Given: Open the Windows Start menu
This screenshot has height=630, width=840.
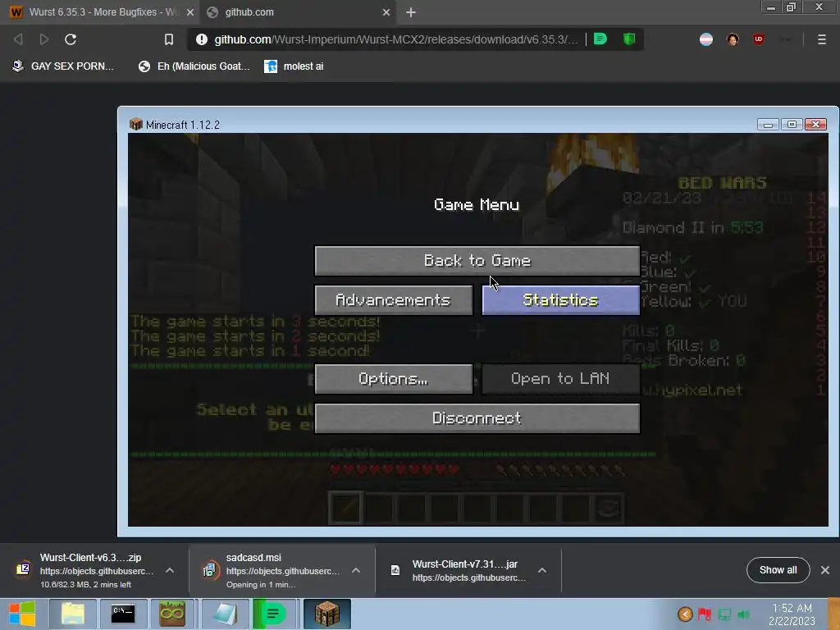Looking at the screenshot, I should click(x=22, y=614).
